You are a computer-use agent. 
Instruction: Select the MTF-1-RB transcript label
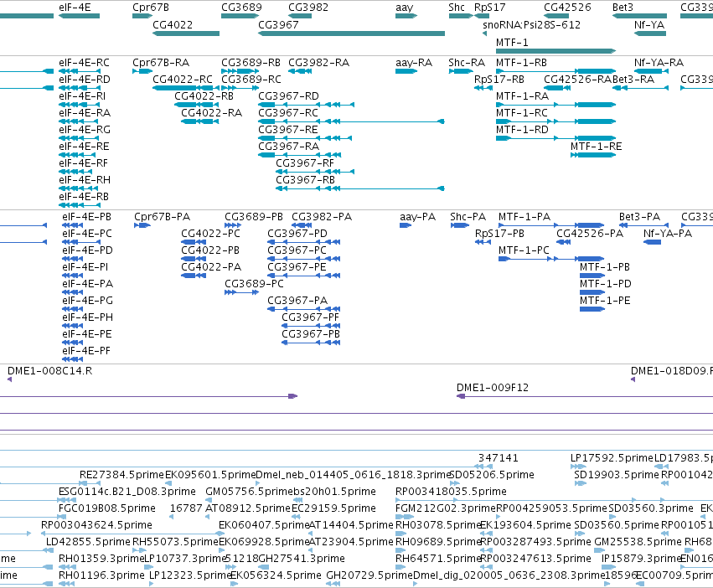coord(521,62)
